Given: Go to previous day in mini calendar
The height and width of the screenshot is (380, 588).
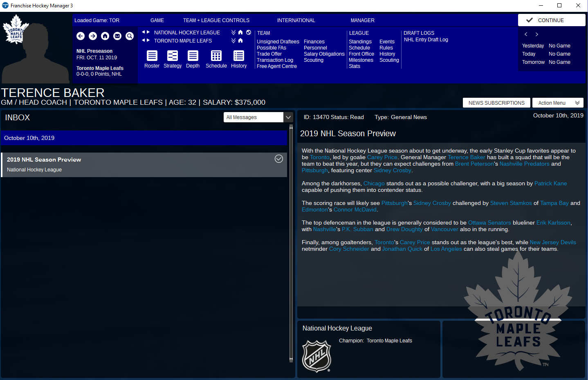Looking at the screenshot, I should click(x=526, y=34).
